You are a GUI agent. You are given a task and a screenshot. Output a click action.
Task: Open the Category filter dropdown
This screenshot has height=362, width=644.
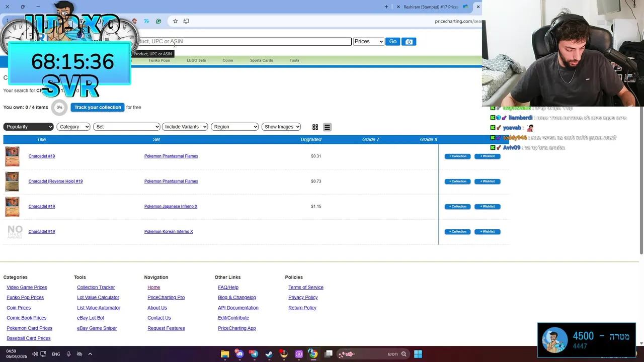pos(73,127)
